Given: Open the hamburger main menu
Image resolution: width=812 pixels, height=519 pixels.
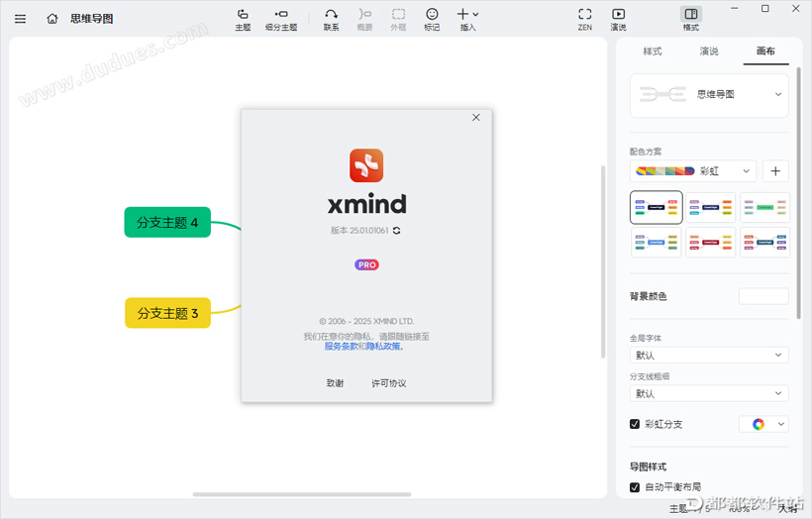Looking at the screenshot, I should click(x=20, y=19).
